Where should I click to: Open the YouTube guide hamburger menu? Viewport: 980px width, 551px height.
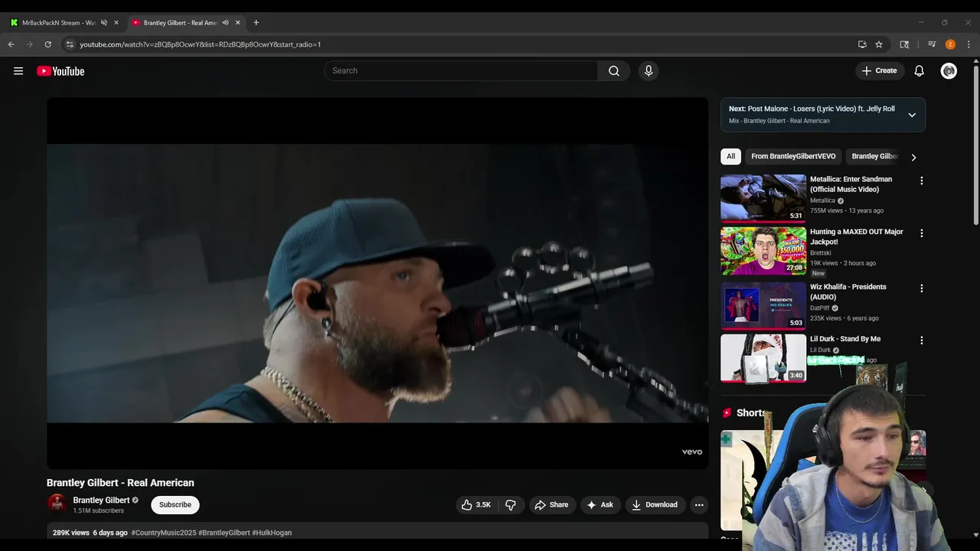coord(18,71)
